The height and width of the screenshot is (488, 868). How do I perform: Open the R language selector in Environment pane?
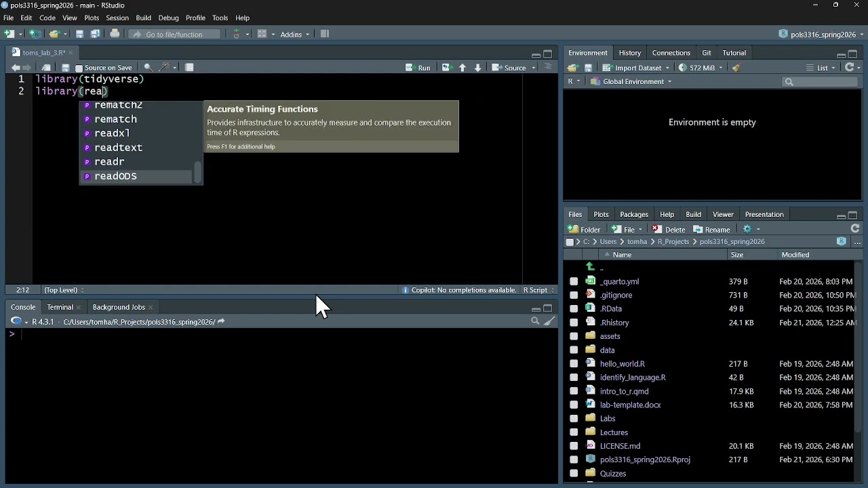coord(574,81)
